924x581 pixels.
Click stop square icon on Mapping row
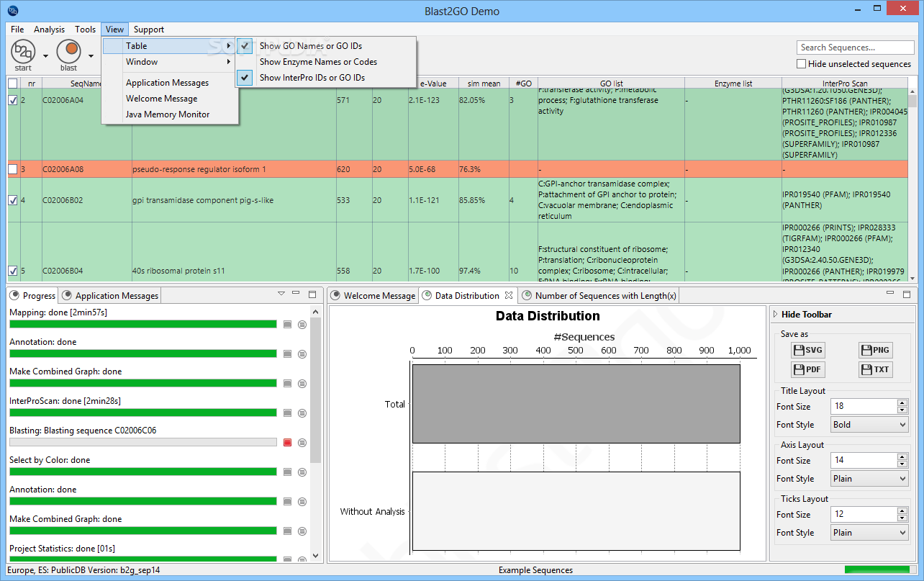[288, 324]
